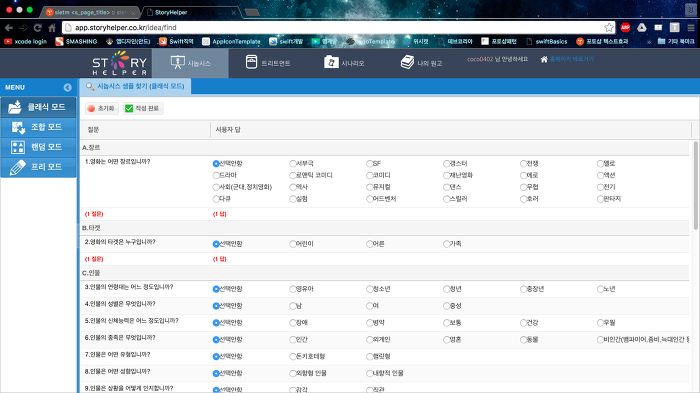The height and width of the screenshot is (393, 700).
Task: Click the C.인물 section header row
Action: [x=385, y=273]
